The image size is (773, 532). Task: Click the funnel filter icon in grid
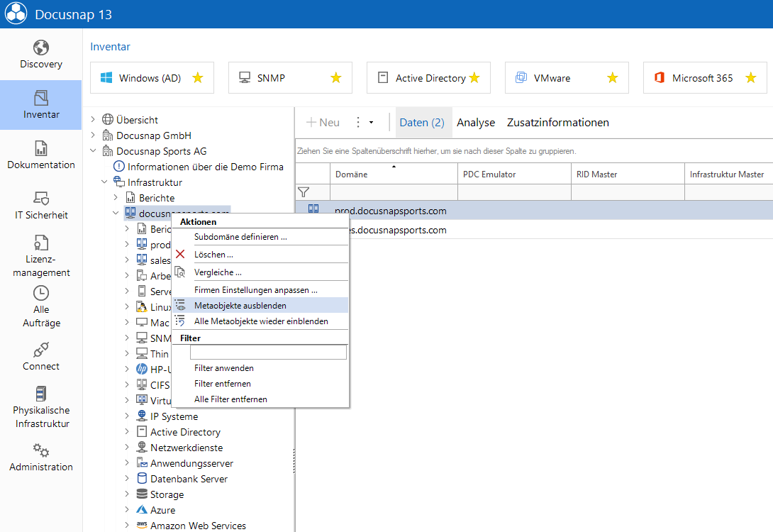coord(304,192)
